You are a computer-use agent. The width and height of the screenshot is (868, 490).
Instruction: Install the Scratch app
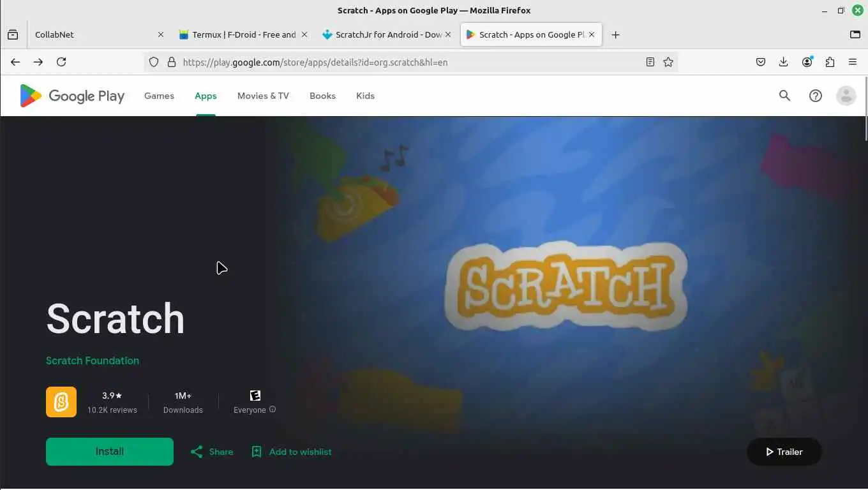[110, 452]
